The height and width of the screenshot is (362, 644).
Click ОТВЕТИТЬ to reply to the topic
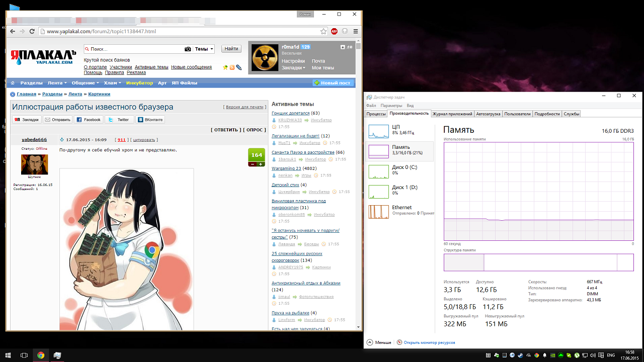click(225, 130)
